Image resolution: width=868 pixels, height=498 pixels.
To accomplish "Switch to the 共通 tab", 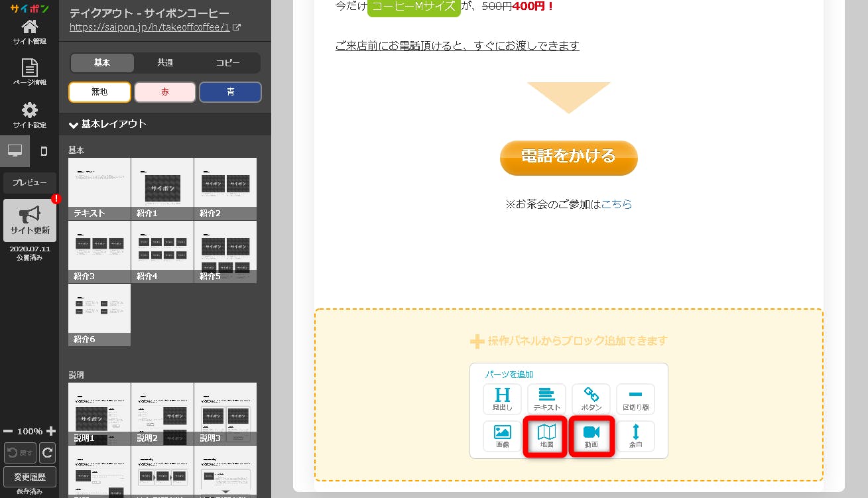I will click(165, 63).
